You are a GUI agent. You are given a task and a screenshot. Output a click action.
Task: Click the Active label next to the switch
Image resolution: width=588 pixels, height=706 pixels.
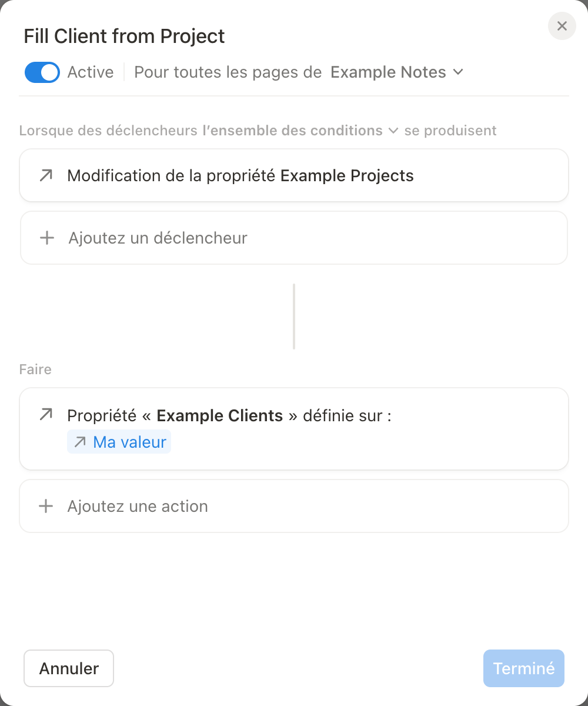pos(91,72)
